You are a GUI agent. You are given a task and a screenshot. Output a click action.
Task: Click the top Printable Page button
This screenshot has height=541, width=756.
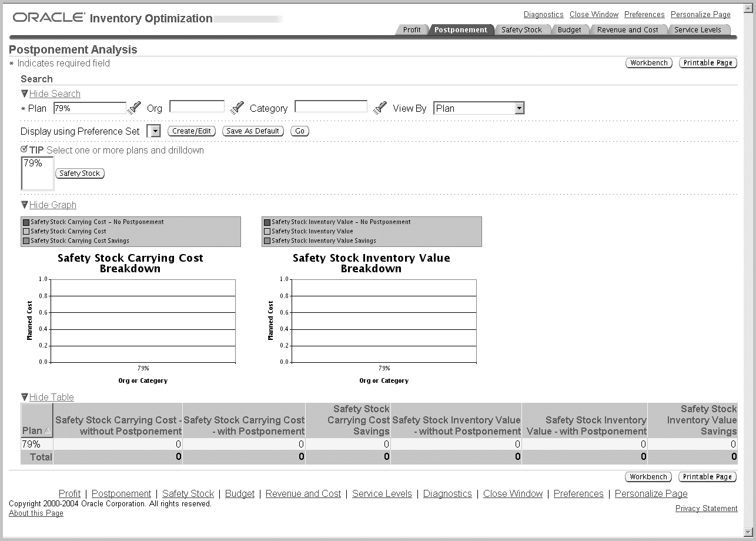point(708,63)
